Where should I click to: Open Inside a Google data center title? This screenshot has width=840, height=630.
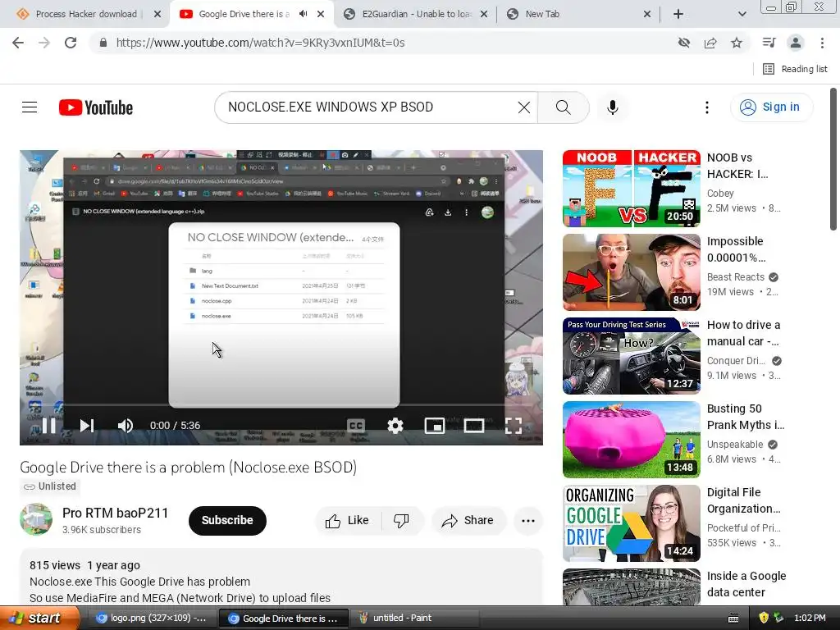(746, 584)
